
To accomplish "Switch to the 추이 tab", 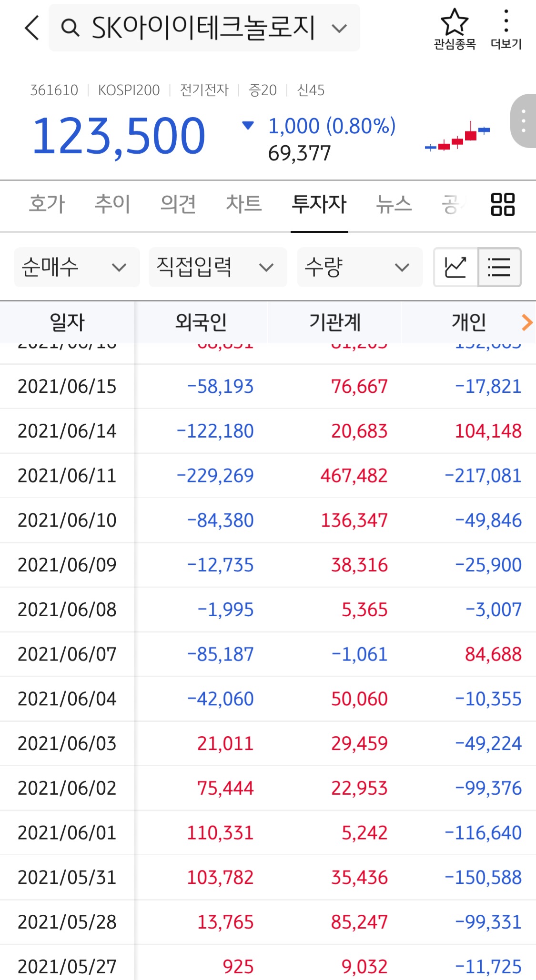I will click(x=112, y=204).
